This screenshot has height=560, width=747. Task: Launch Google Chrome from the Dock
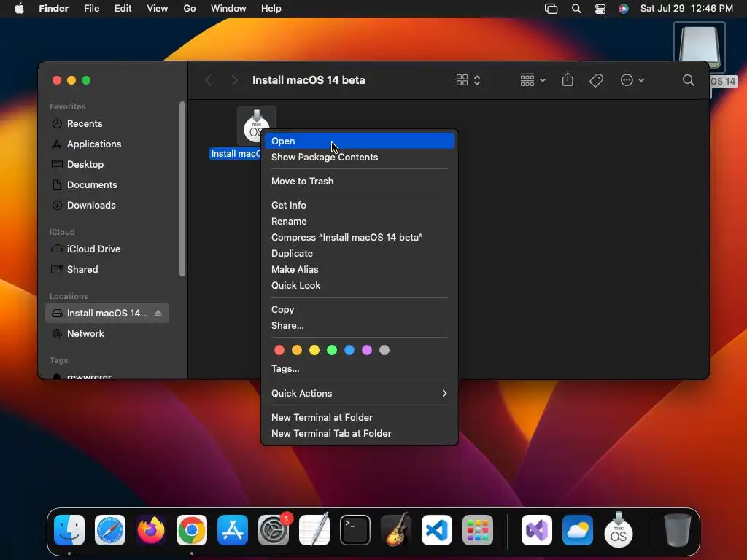[192, 530]
